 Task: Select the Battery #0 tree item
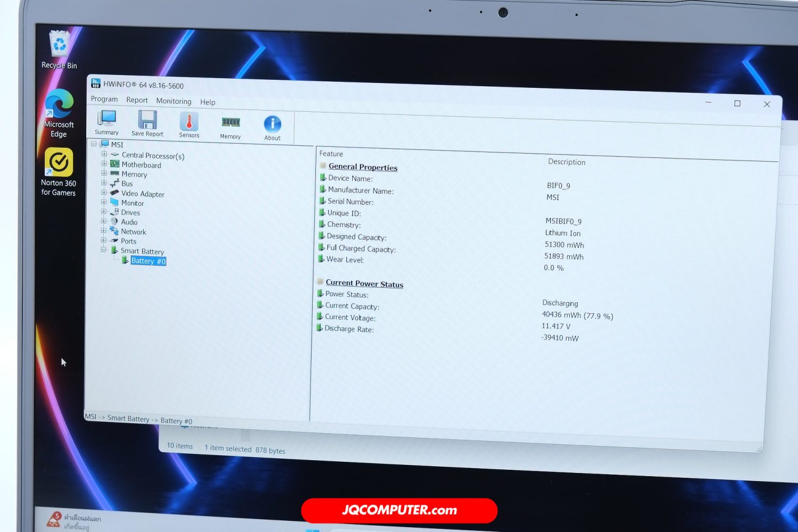click(x=148, y=261)
